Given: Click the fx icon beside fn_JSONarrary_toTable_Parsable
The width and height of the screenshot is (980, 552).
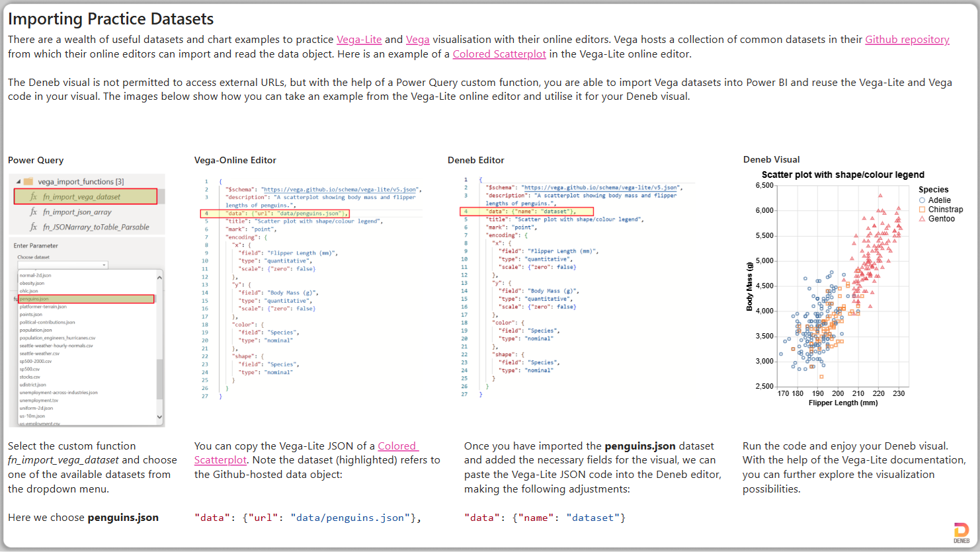Looking at the screenshot, I should pos(34,227).
